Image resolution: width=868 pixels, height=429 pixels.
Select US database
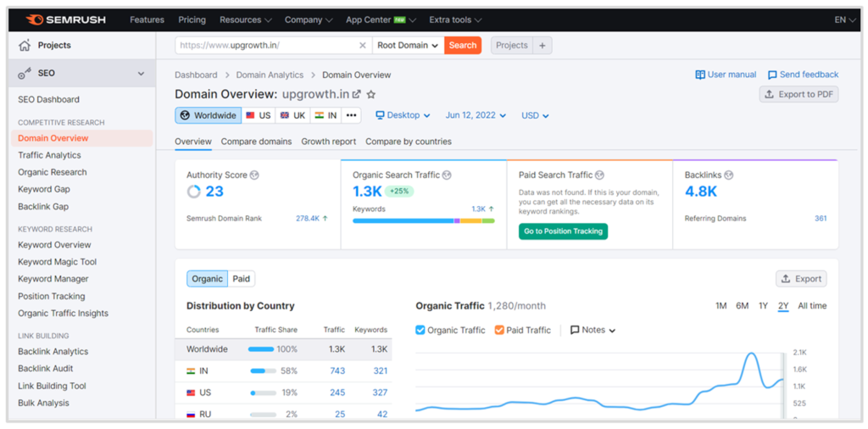[x=258, y=115]
